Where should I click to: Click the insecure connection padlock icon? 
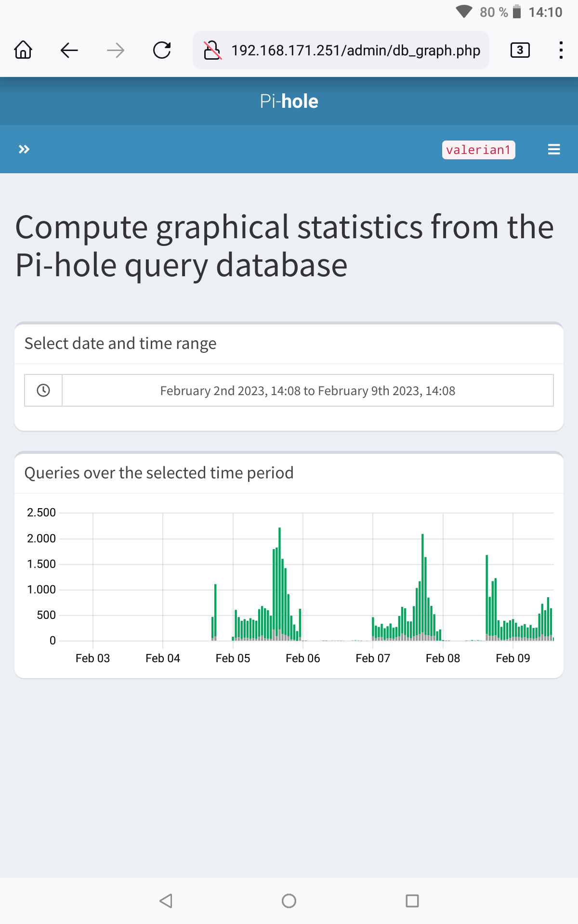(212, 50)
